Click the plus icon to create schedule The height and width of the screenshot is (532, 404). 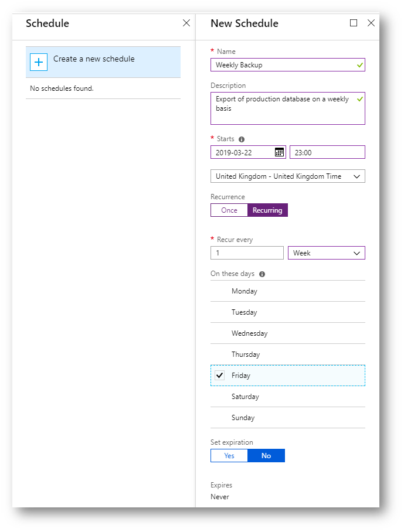point(38,62)
